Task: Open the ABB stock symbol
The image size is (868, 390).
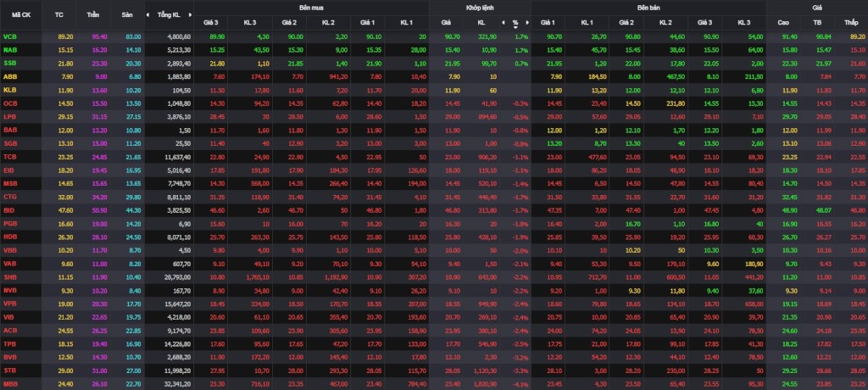Action: (x=9, y=77)
